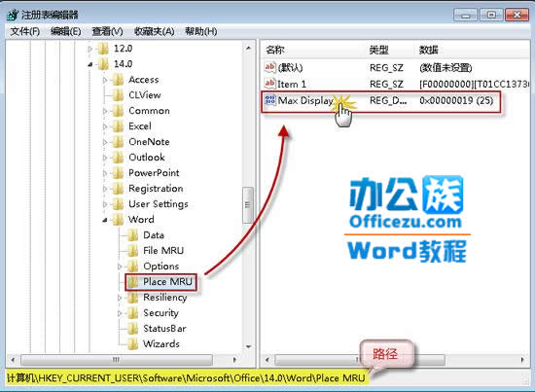This screenshot has width=535, height=392.
Task: Click the Item 1 value name
Action: pos(292,84)
